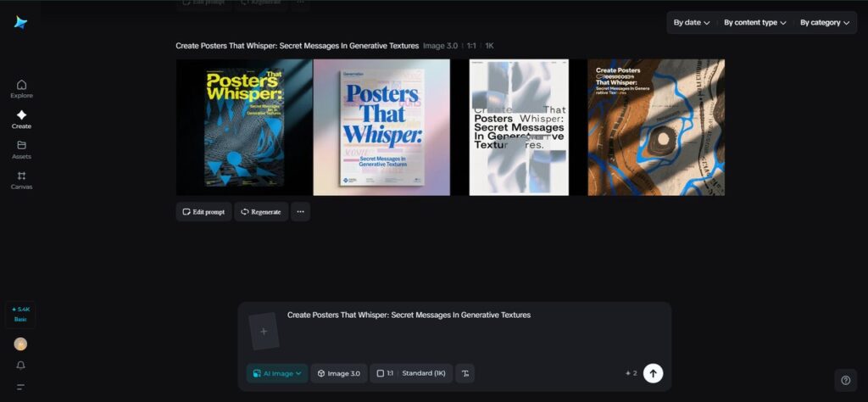Viewport: 868px width, 402px height.
Task: Add reference image with the plus tile
Action: (264, 332)
